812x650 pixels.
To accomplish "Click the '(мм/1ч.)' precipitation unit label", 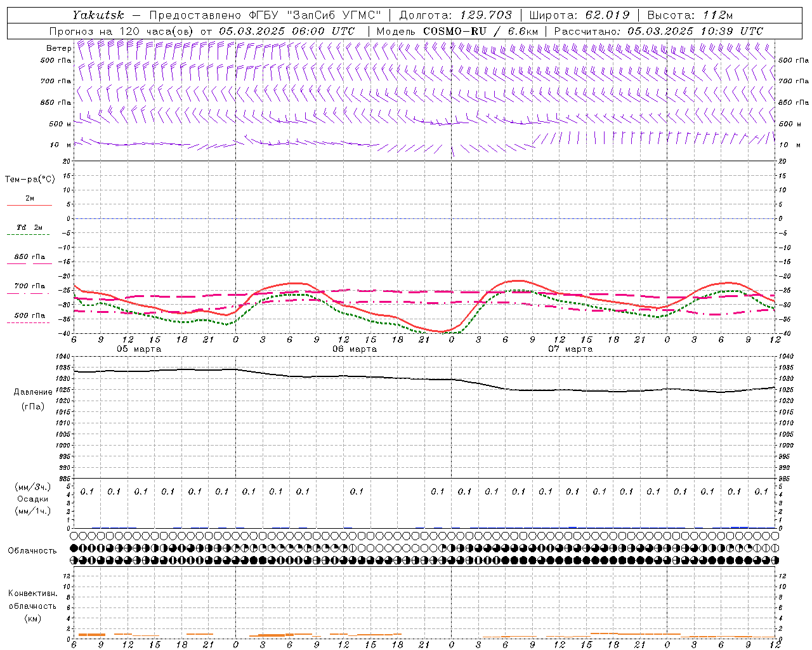I will click(x=32, y=511).
